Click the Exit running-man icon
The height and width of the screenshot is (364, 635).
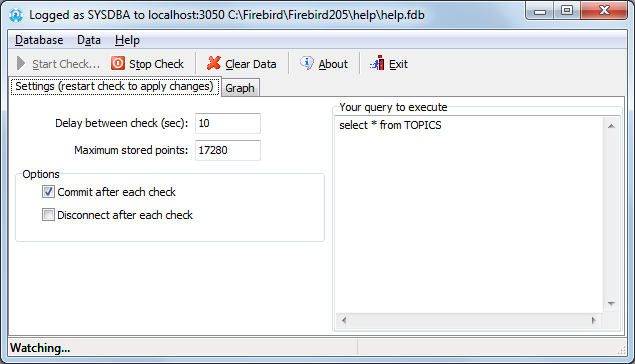pyautogui.click(x=377, y=63)
